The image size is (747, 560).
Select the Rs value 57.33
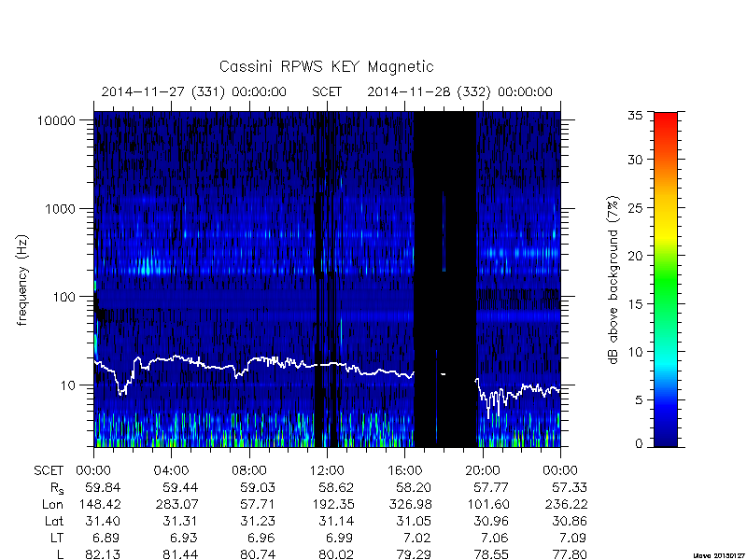click(570, 487)
